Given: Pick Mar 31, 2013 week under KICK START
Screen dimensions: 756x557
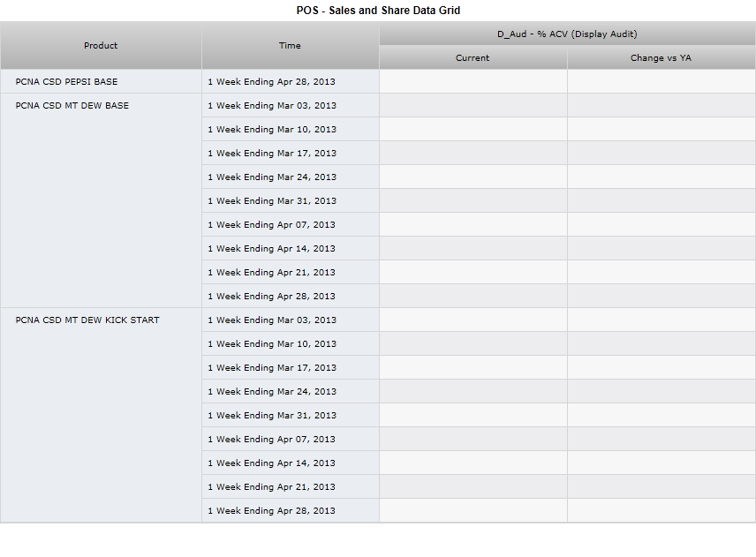Looking at the screenshot, I should 291,416.
